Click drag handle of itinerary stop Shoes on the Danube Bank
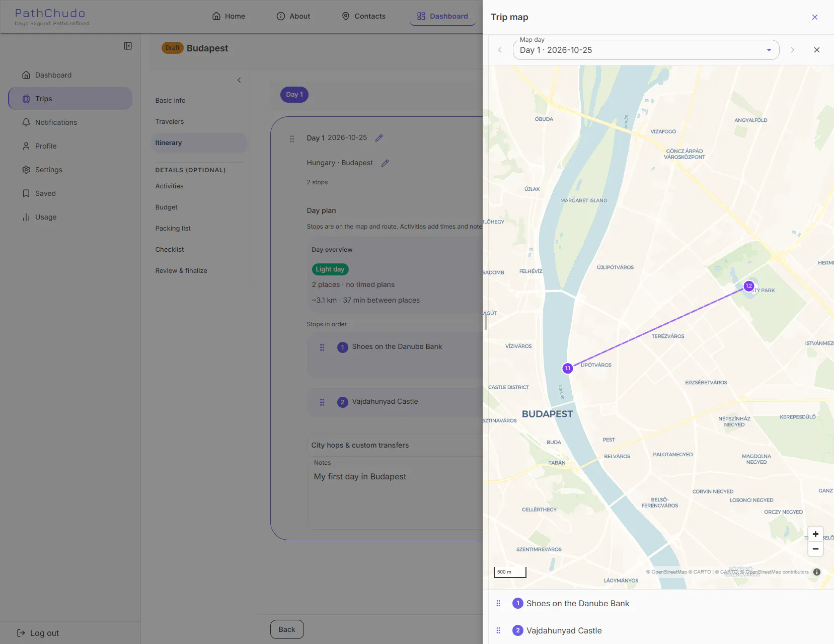Screen dimensions: 834x644 tap(322, 347)
